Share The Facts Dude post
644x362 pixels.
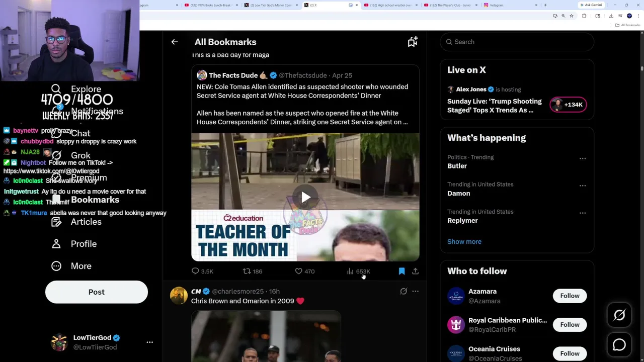pyautogui.click(x=415, y=271)
